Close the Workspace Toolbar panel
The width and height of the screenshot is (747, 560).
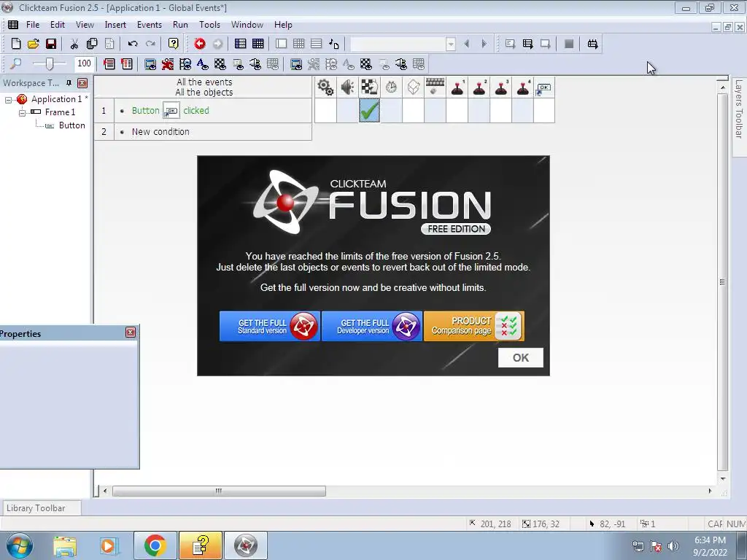82,83
